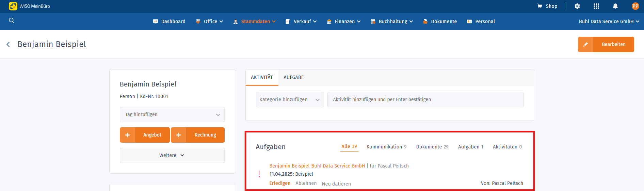The width and height of the screenshot is (644, 191).
Task: Click the search magnifier icon
Action: pyautogui.click(x=12, y=20)
